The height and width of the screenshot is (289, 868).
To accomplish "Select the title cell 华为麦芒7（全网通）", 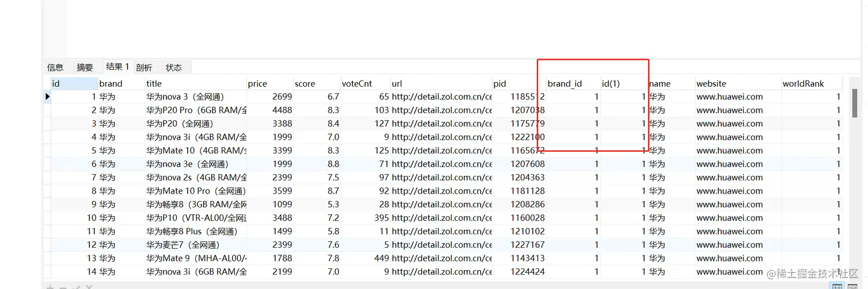I will pyautogui.click(x=196, y=245).
